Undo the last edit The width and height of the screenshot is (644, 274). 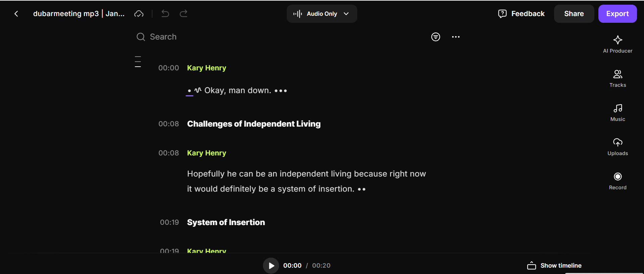[x=165, y=14]
